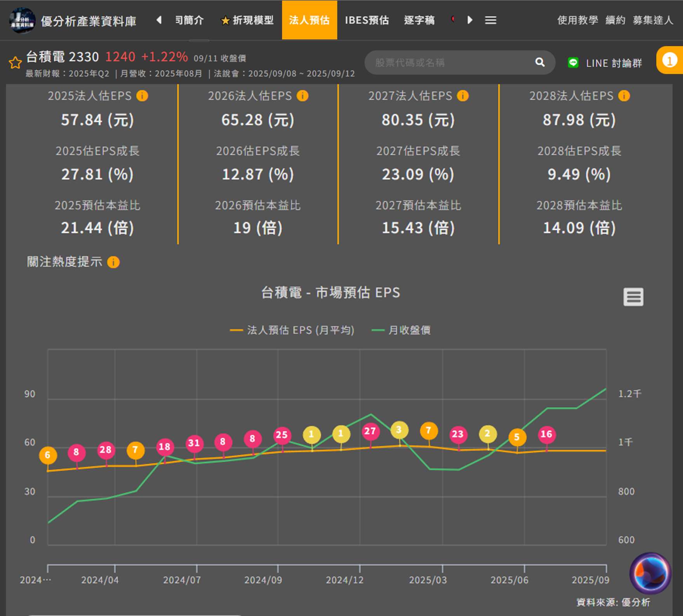Screen dimensions: 683x616
Task: Click the orange marker labeled 5
Action: (x=517, y=437)
